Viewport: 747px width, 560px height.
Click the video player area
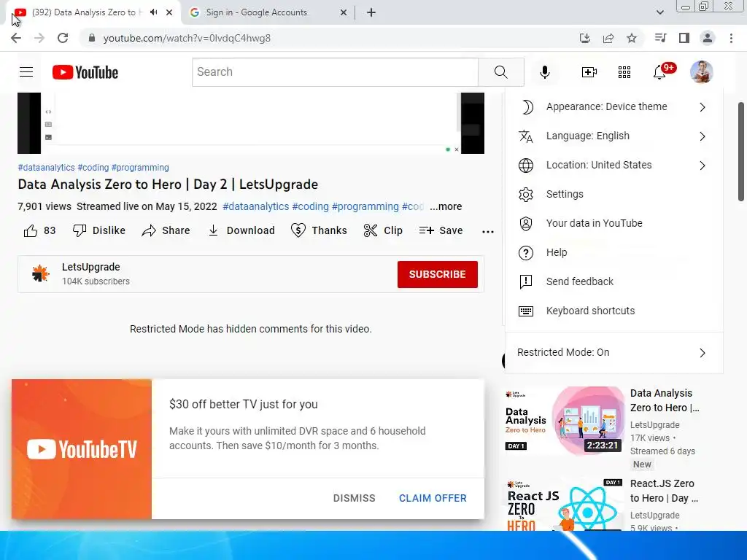point(251,122)
